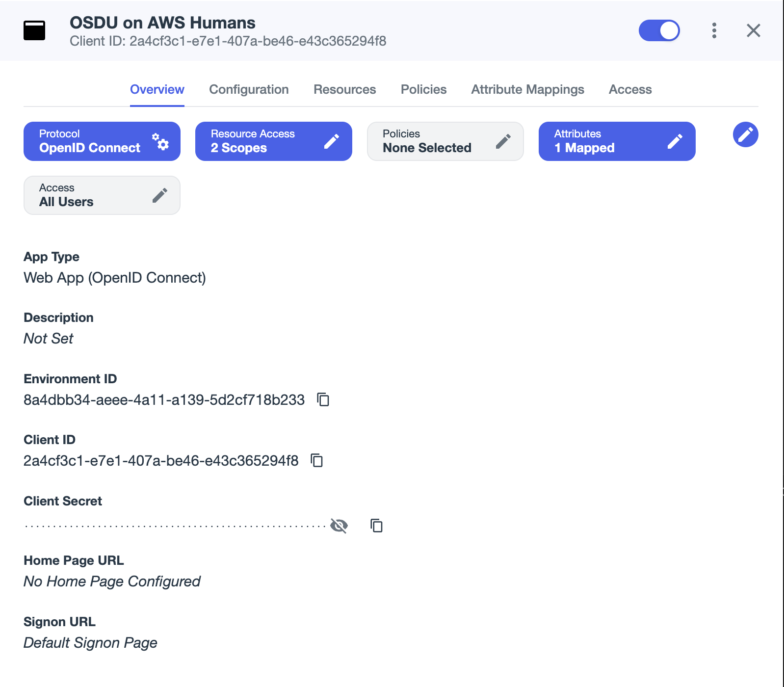Click the Web App (OpenID Connect) text
The width and height of the screenshot is (784, 687).
tap(115, 278)
